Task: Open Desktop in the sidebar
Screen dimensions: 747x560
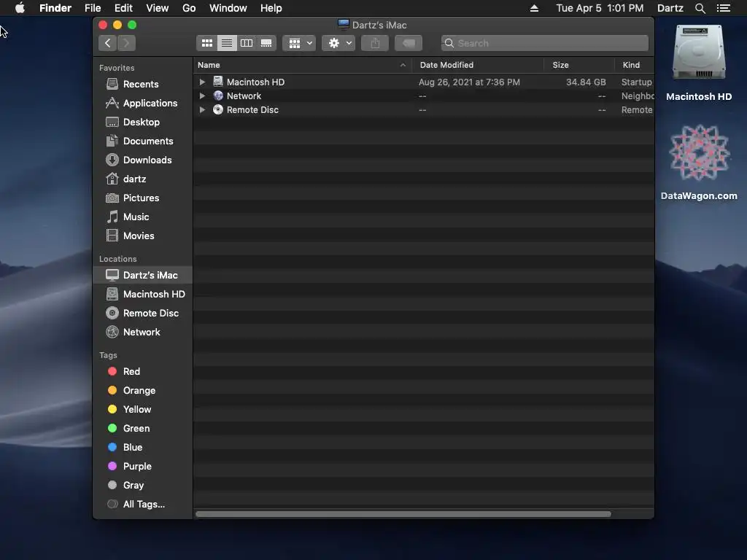Action: pos(142,122)
